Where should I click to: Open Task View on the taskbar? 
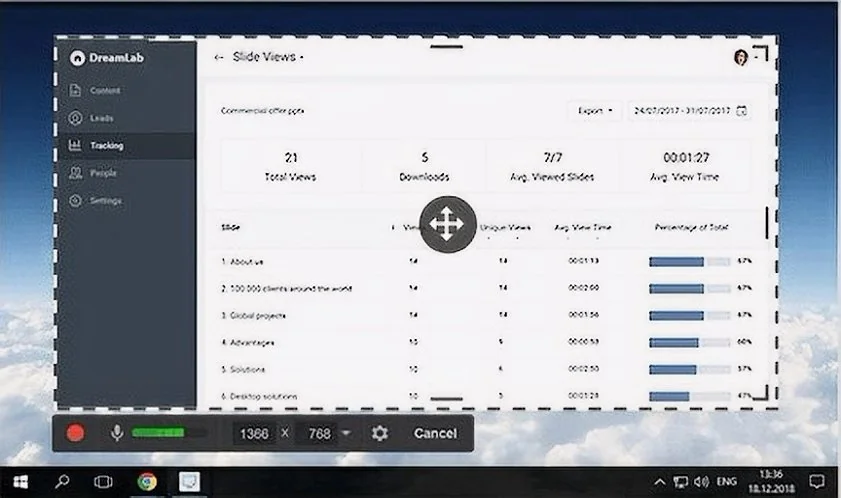103,482
